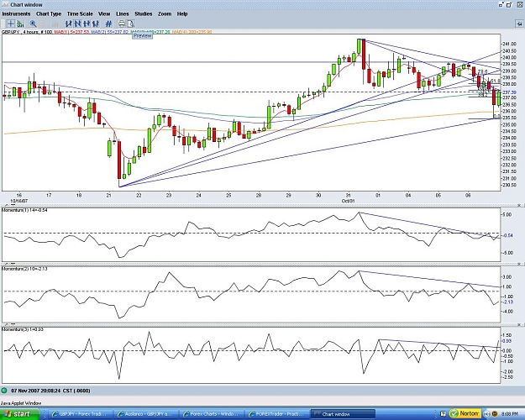Click the zoom in magnifier icon
Viewport: 525px width, 420px height.
[33, 24]
